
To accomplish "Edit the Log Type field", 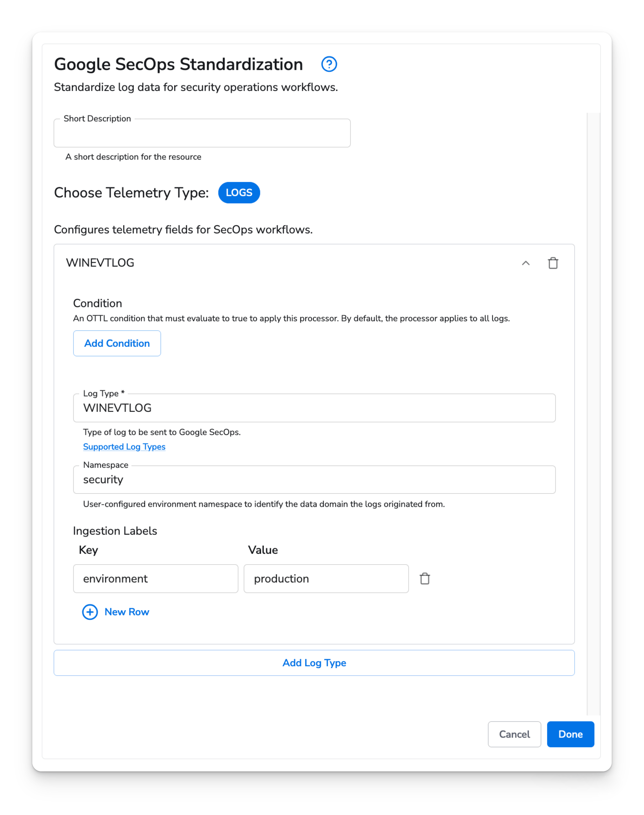I will tap(314, 408).
